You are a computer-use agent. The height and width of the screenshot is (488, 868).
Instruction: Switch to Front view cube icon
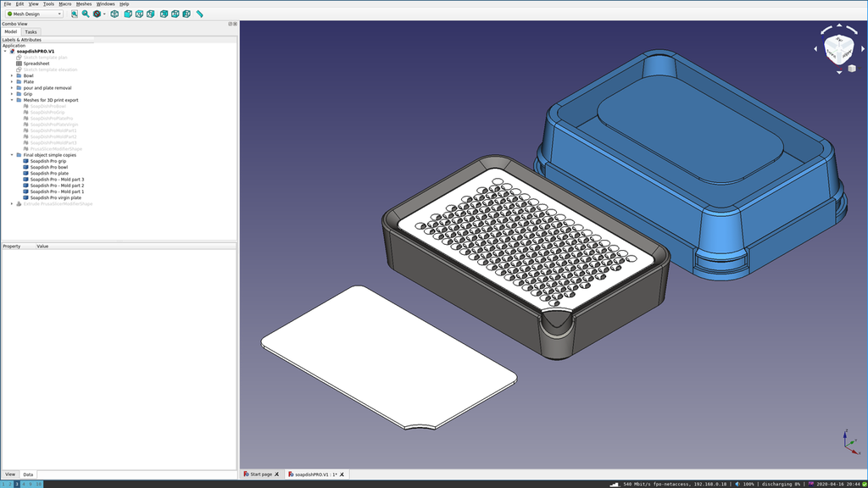pos(128,14)
